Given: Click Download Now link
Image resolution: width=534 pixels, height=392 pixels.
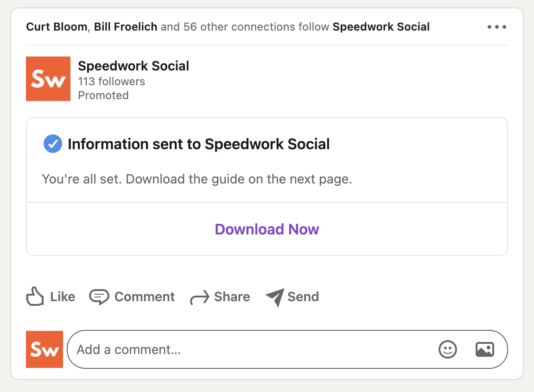Looking at the screenshot, I should tap(267, 229).
